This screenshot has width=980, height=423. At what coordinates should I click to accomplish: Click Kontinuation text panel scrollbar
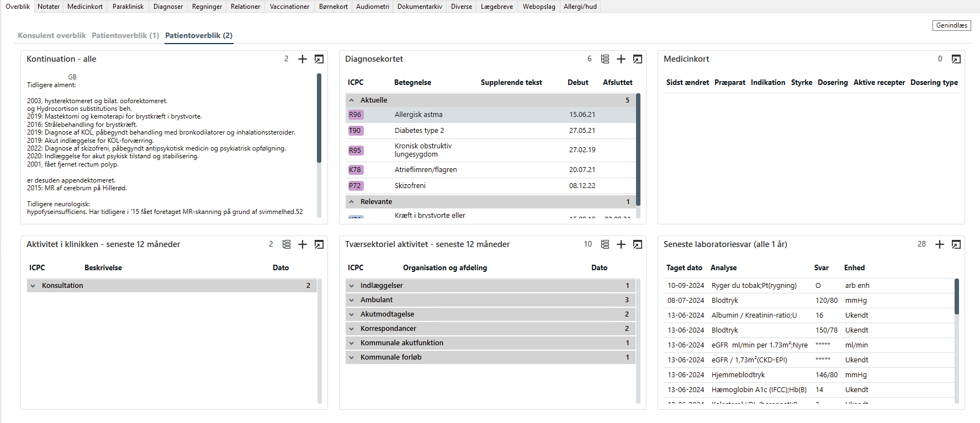click(x=319, y=118)
